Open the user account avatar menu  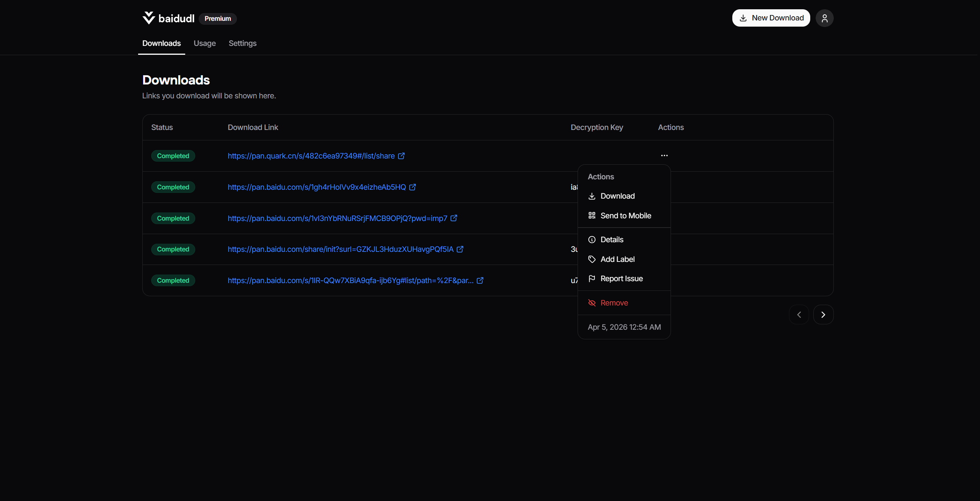pos(824,18)
